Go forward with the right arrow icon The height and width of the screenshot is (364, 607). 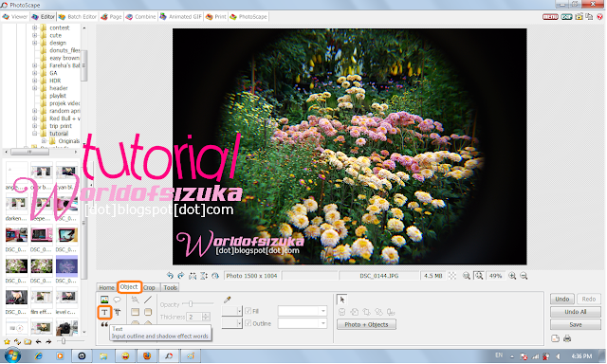[x=48, y=341]
